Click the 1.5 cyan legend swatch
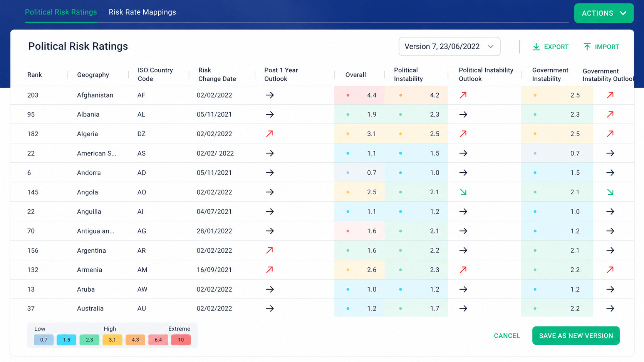Image resolution: width=644 pixels, height=362 pixels. pos(67,340)
